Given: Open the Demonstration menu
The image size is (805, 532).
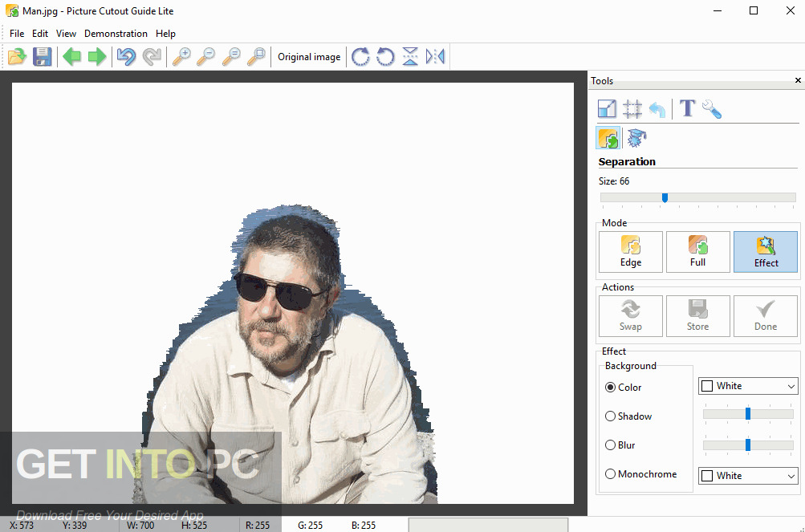Looking at the screenshot, I should [x=116, y=34].
